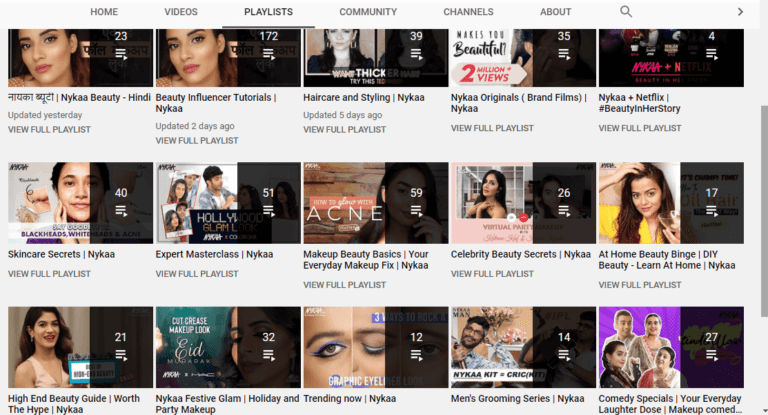
Task: Open the channel search magnifier icon
Action: pyautogui.click(x=625, y=11)
